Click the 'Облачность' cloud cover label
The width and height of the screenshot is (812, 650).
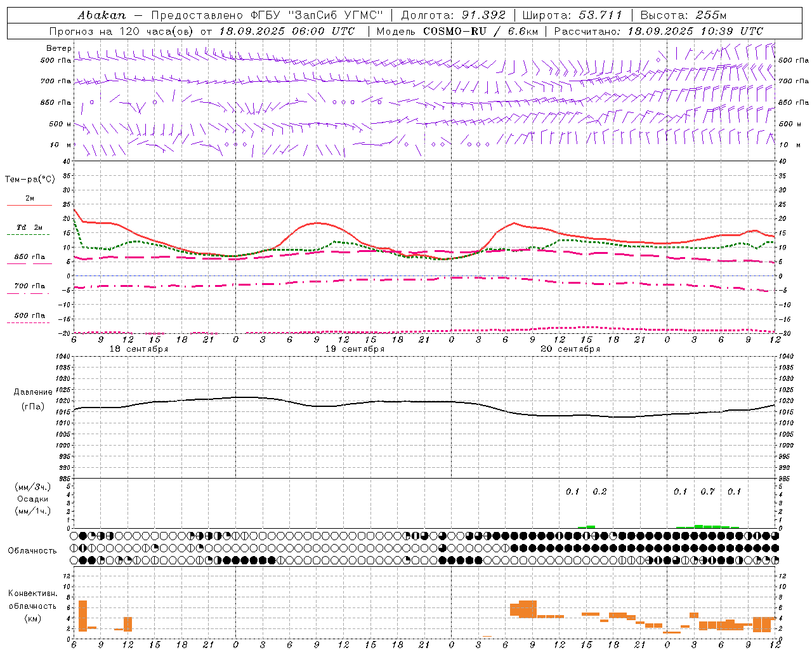click(x=32, y=551)
